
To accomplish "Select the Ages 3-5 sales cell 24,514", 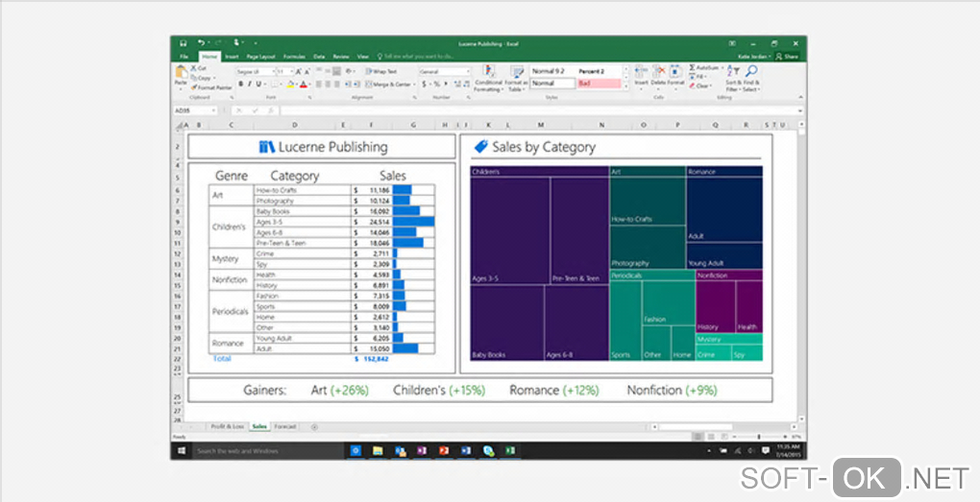I will pos(372,222).
